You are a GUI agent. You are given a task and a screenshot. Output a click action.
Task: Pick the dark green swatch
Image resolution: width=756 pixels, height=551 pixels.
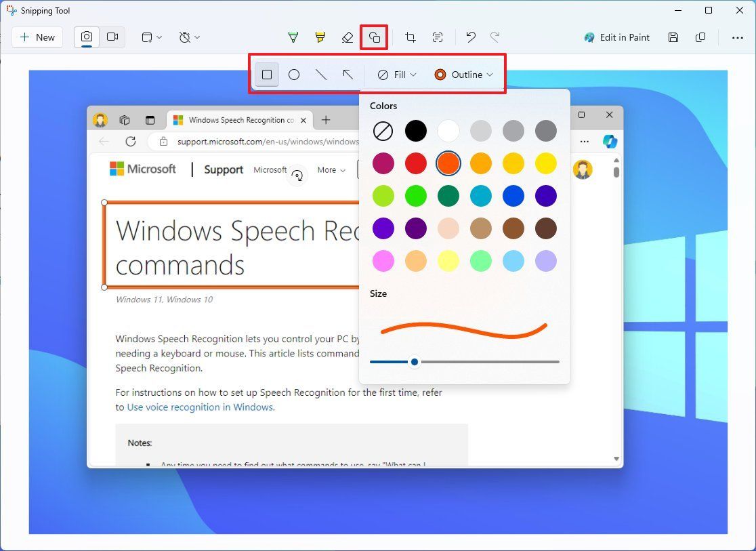point(448,196)
